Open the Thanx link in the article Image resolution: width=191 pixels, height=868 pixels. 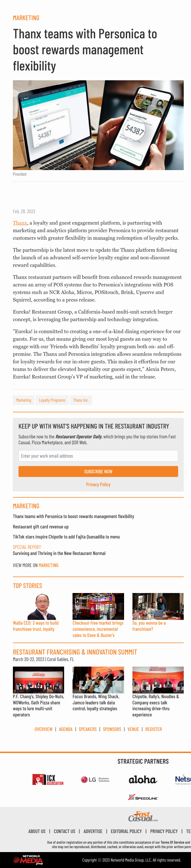point(20,223)
